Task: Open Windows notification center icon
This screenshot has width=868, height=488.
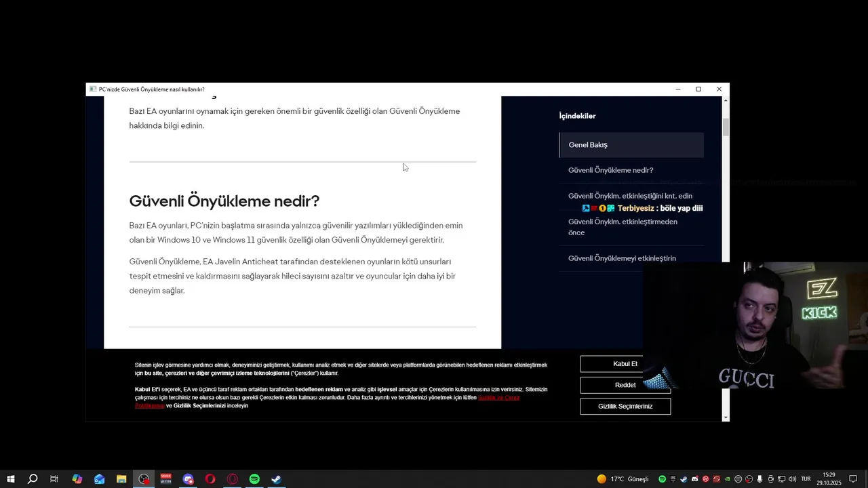Action: [x=853, y=479]
